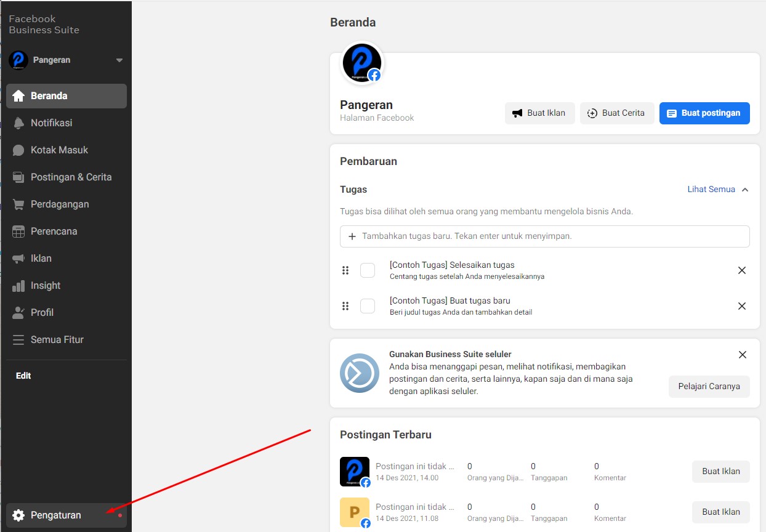Check the Selesaikan tugas checkbox
Screen dimensions: 766x532
(368, 270)
